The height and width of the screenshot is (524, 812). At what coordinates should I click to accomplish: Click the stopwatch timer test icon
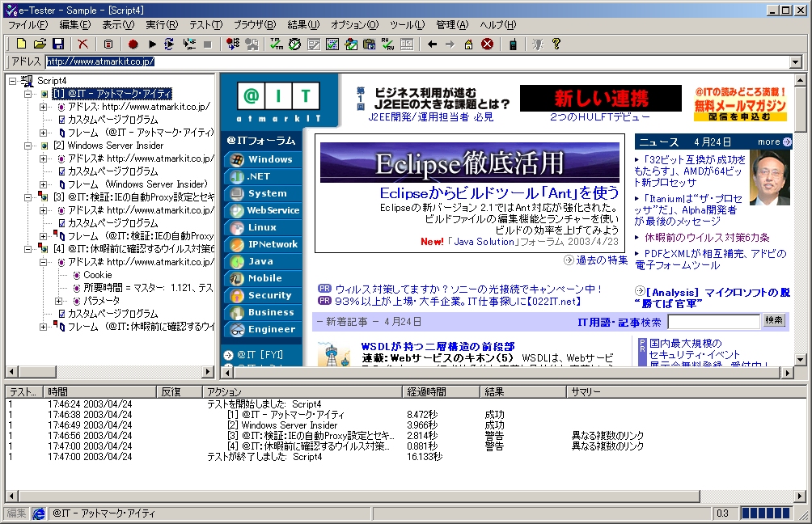294,44
